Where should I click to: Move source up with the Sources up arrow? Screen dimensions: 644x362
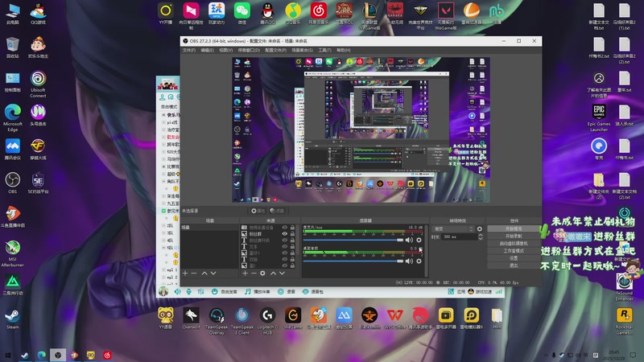273,274
